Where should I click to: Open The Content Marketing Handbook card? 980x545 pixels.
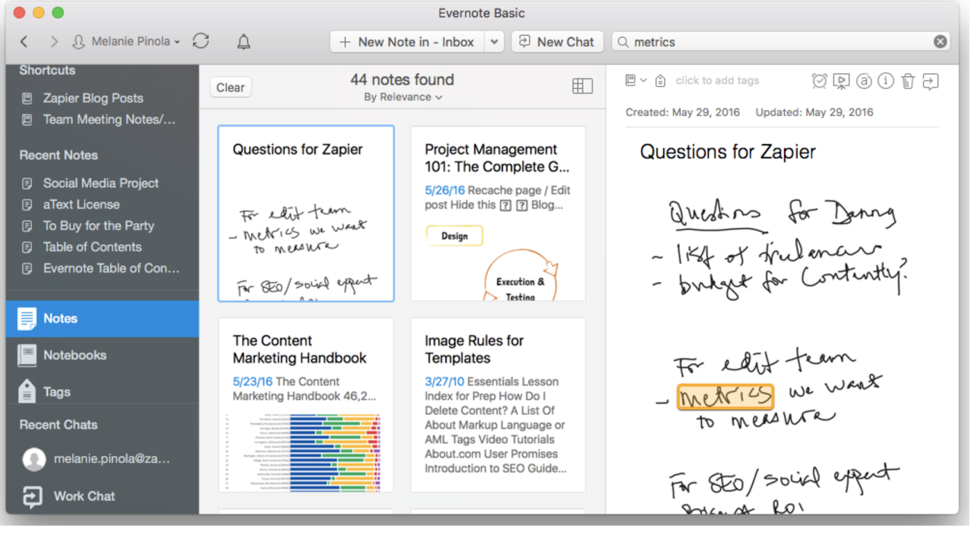coord(306,405)
